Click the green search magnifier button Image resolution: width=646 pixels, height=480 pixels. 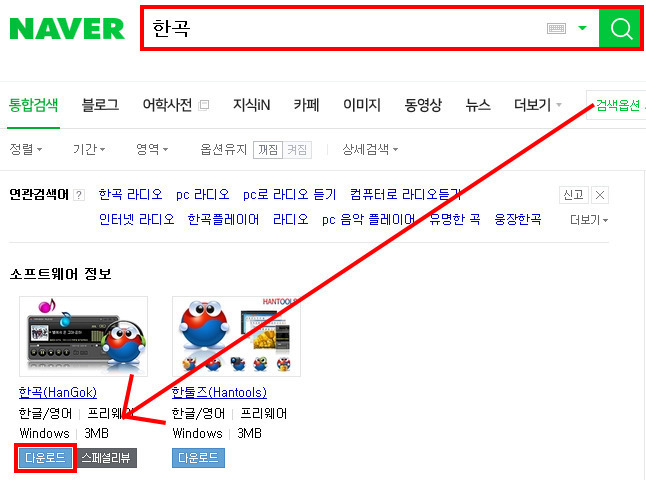[x=620, y=28]
